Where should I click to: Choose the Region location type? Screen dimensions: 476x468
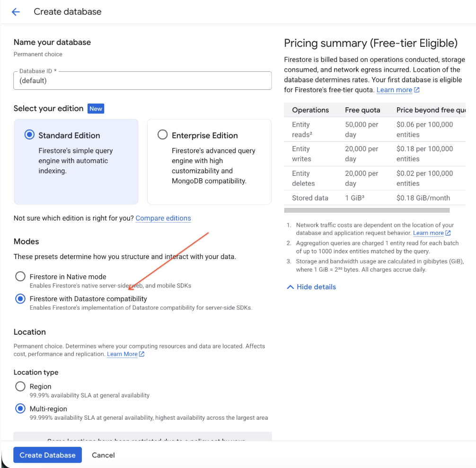click(20, 386)
